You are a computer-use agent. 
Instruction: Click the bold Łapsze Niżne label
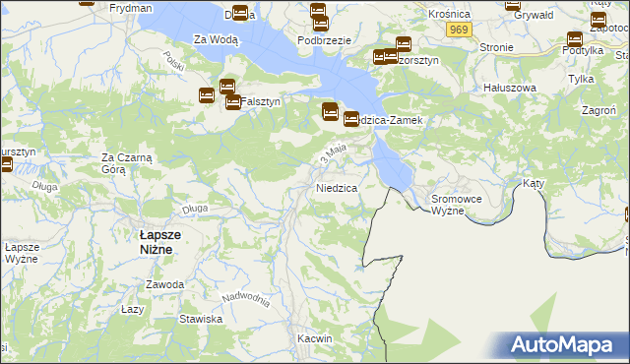pos(159,242)
